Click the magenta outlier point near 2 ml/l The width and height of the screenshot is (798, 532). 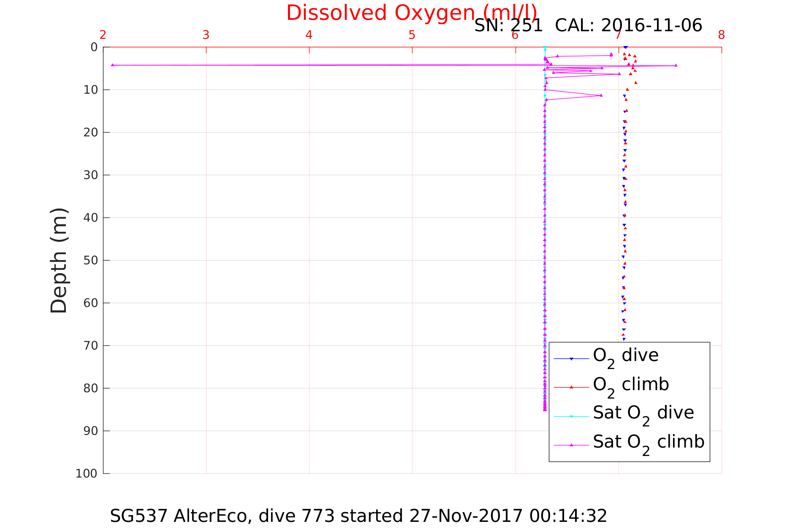[112, 65]
